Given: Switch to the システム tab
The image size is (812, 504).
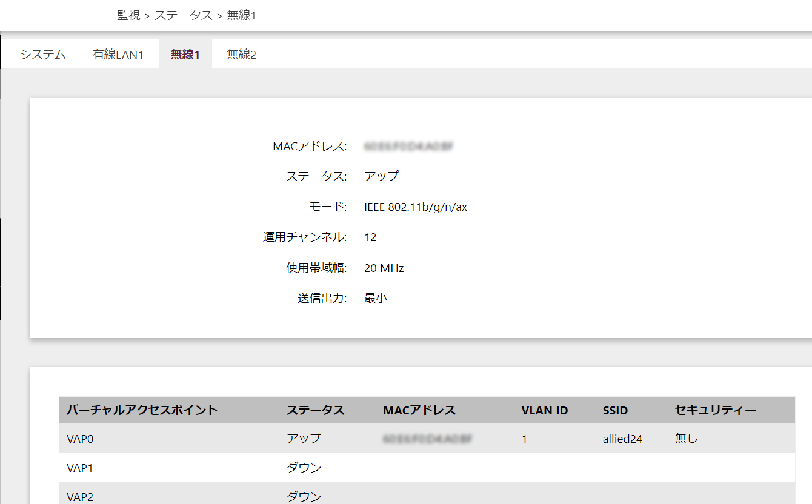Looking at the screenshot, I should pos(42,55).
